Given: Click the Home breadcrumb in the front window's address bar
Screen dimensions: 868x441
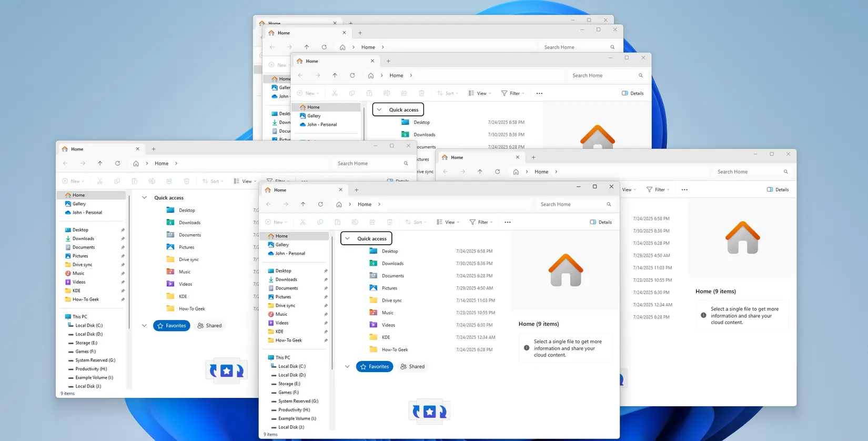Looking at the screenshot, I should 365,204.
